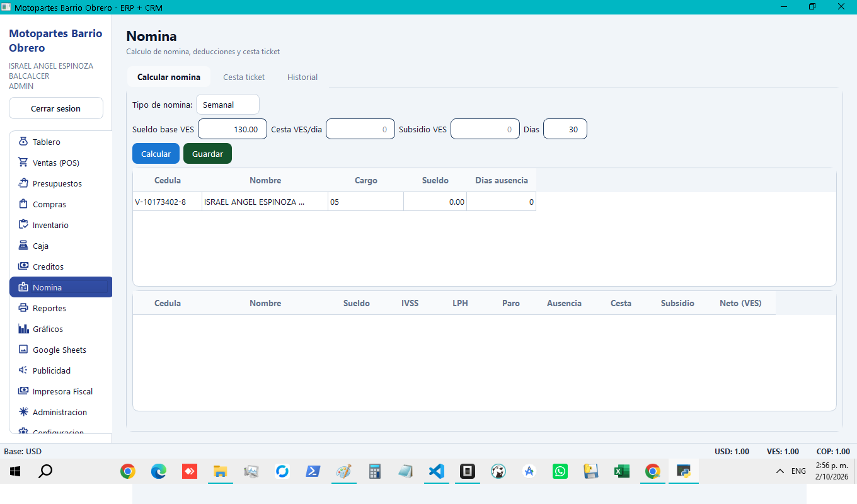Select the Dias input field

[565, 129]
